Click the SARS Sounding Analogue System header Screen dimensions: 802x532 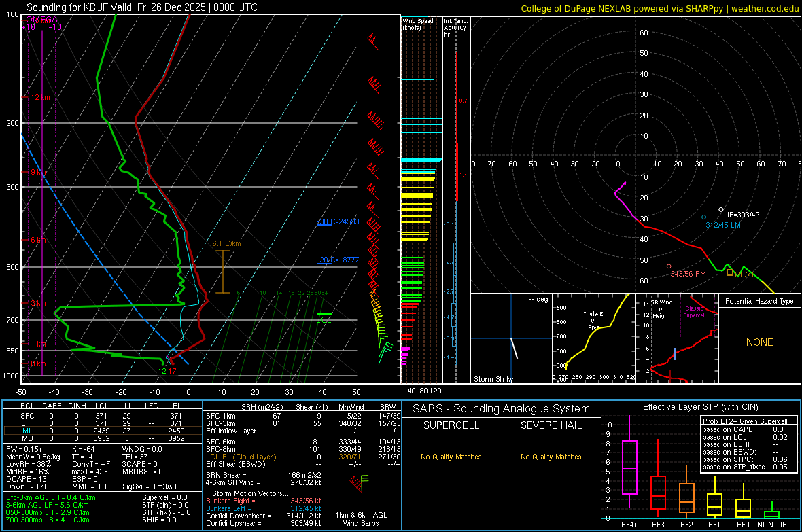click(x=502, y=409)
